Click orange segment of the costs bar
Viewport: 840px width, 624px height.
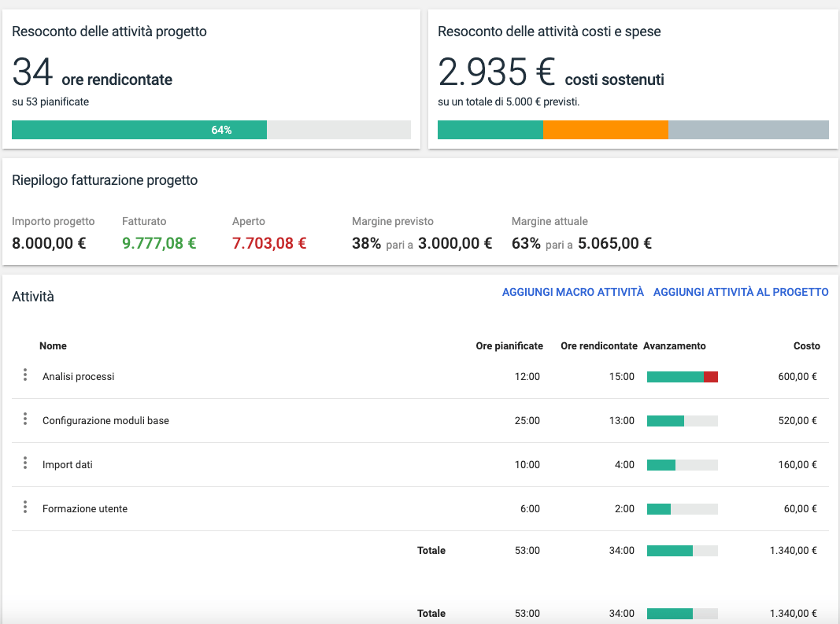tap(605, 130)
